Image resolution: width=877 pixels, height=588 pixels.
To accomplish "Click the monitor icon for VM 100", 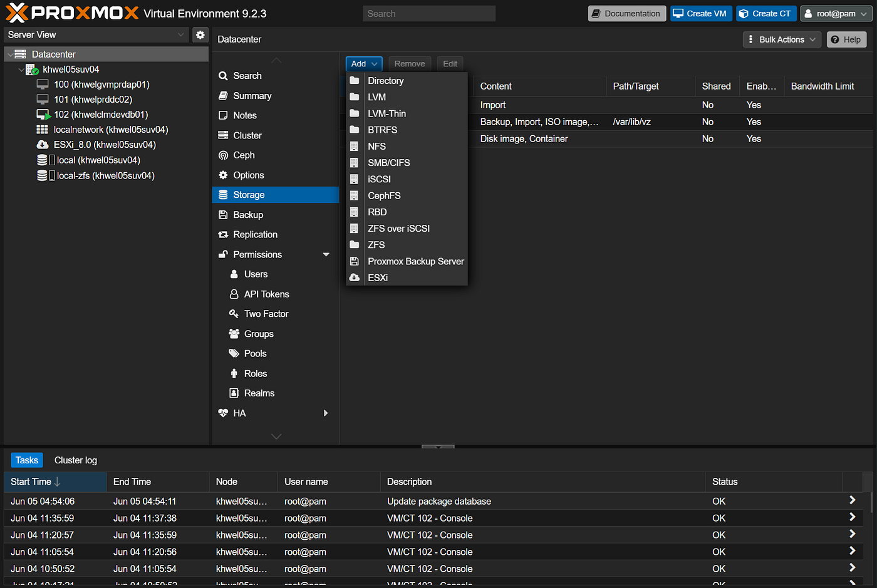I will point(43,85).
